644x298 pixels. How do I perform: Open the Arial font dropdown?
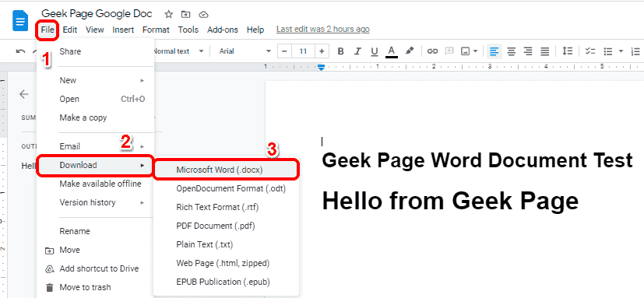pos(245,51)
